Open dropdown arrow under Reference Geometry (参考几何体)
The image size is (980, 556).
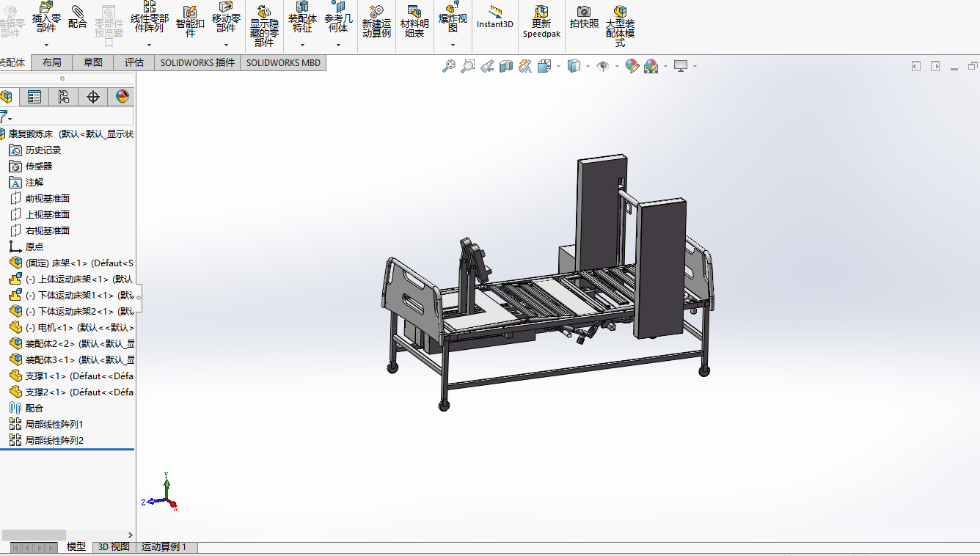338,45
